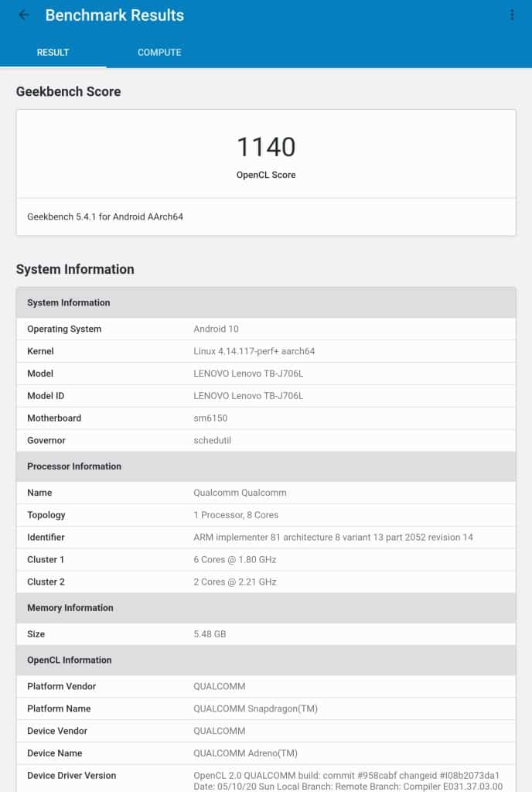The image size is (532, 792).
Task: Click the QUALCOMM Snapdragon(TM) value
Action: [255, 708]
